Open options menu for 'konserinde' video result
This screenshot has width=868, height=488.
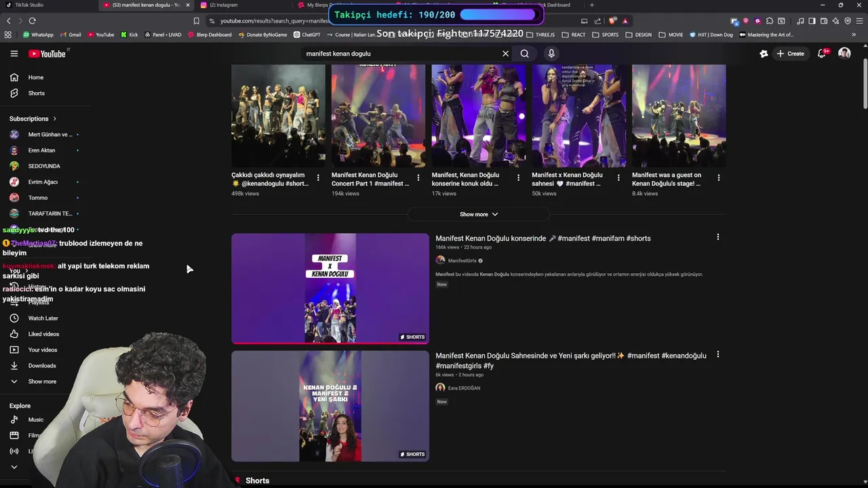[x=718, y=237]
